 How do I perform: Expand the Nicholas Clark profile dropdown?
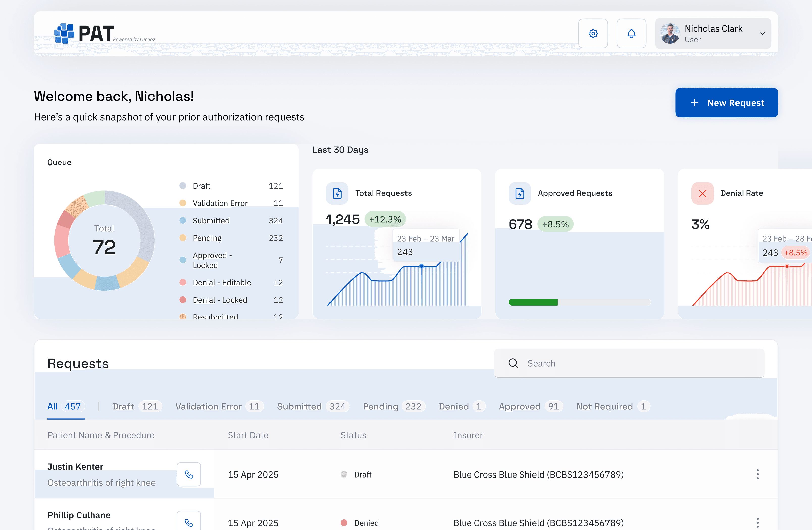coord(762,33)
